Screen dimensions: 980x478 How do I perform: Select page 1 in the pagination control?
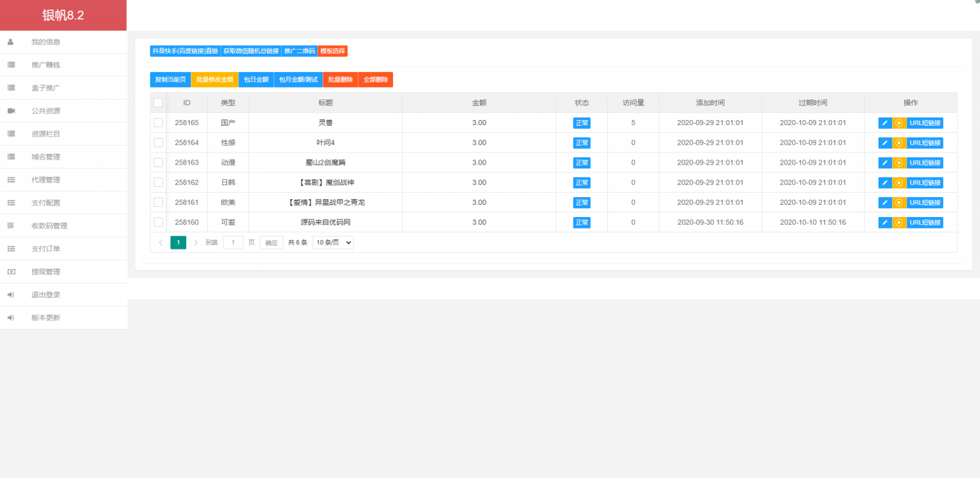tap(178, 242)
